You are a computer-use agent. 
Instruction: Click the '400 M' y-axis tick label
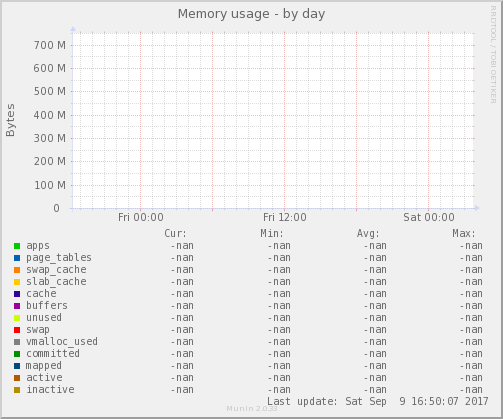coord(50,115)
